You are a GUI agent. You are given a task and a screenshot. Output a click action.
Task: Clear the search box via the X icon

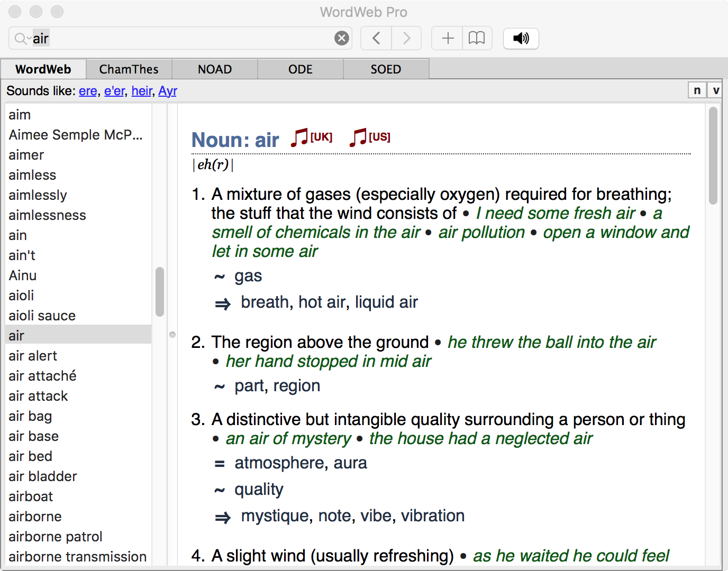pos(341,38)
